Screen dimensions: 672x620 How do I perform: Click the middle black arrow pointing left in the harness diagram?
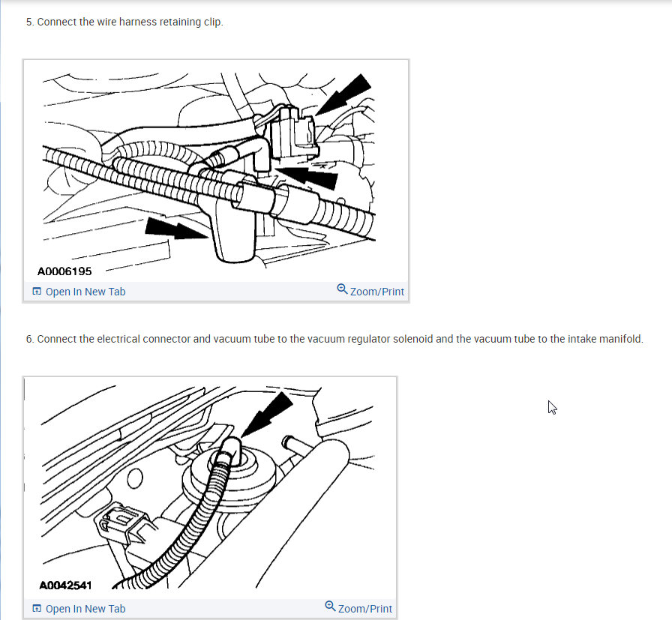tap(307, 176)
